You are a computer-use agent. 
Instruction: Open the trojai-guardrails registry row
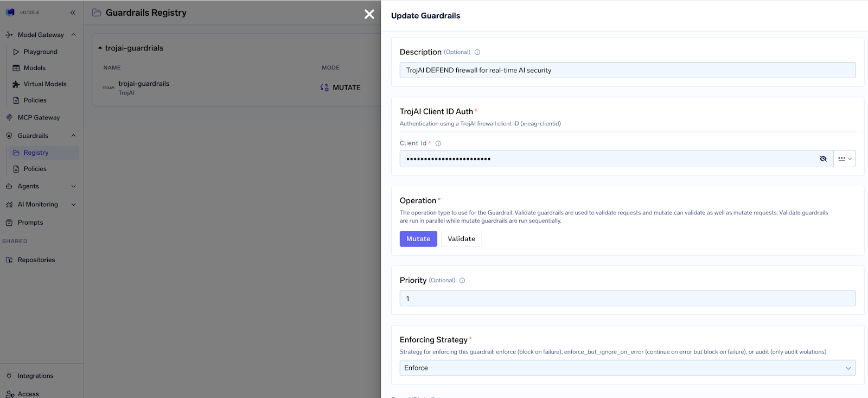point(237,88)
